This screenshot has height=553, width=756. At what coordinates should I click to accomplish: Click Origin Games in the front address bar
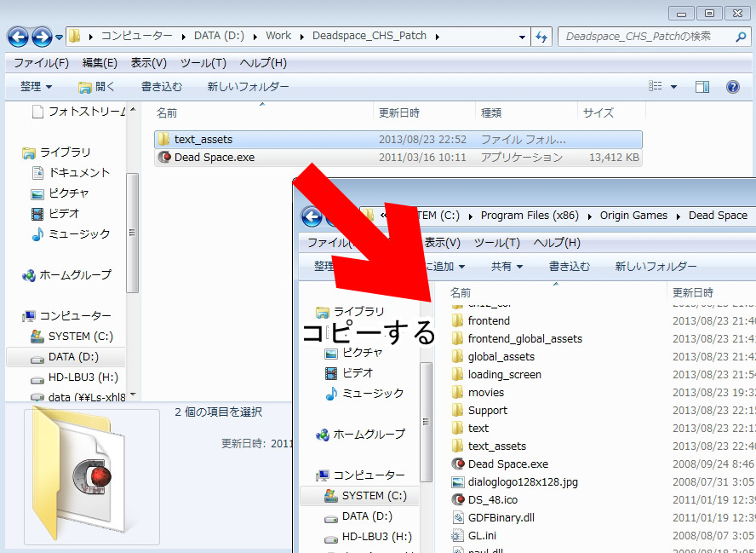633,216
